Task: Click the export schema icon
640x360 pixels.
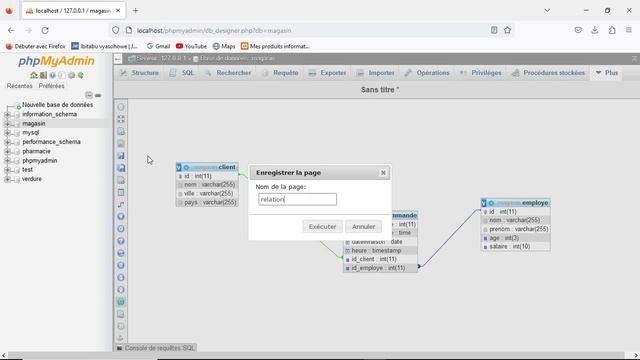Action: [x=121, y=314]
